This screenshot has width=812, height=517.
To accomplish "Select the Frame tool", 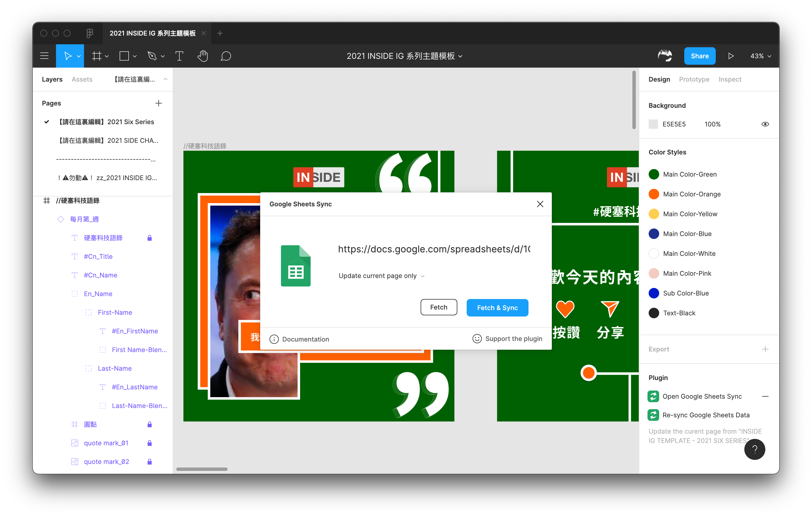I will click(97, 56).
